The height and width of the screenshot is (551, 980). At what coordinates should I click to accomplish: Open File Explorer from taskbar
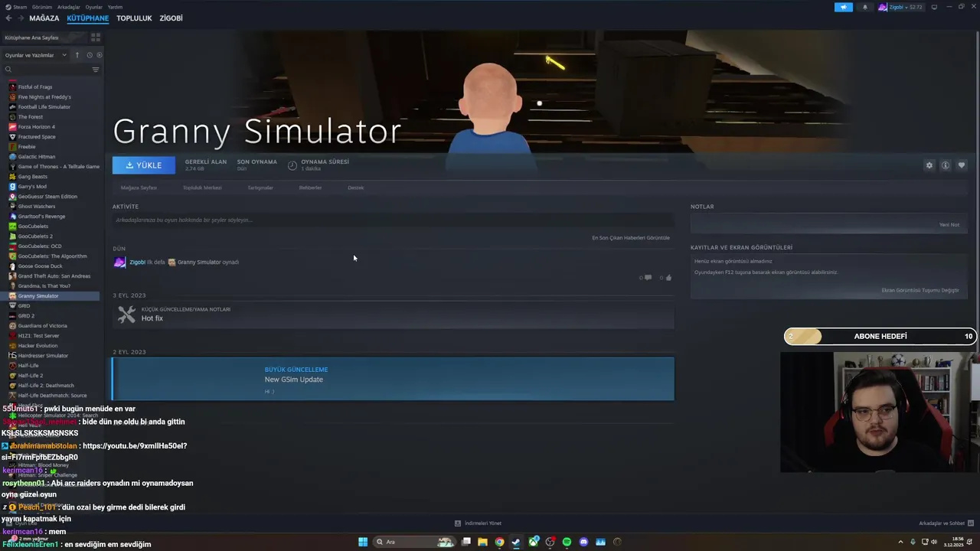click(482, 542)
